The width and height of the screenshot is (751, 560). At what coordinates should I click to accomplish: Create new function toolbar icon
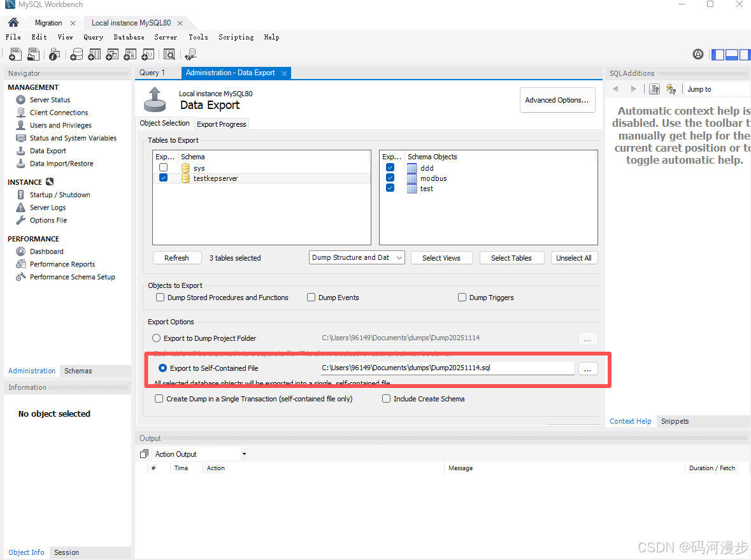click(148, 54)
